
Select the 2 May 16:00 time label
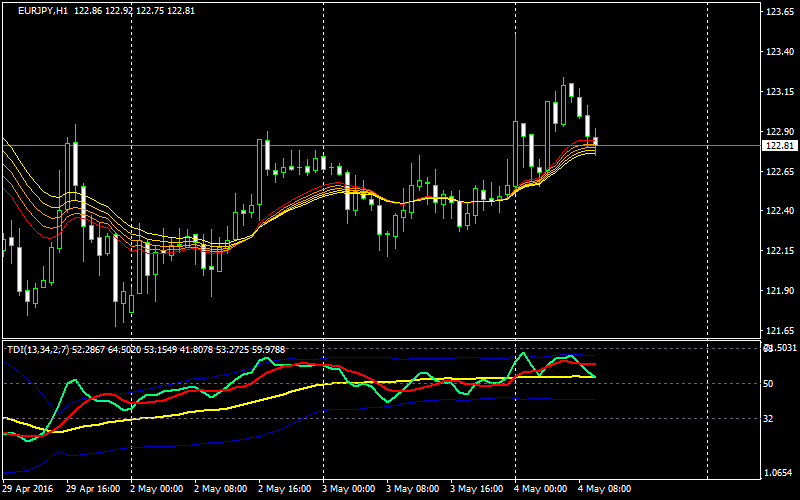click(283, 489)
